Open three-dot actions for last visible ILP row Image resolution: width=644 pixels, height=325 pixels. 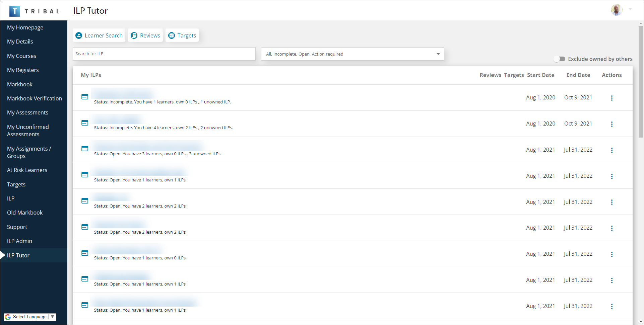pos(611,307)
